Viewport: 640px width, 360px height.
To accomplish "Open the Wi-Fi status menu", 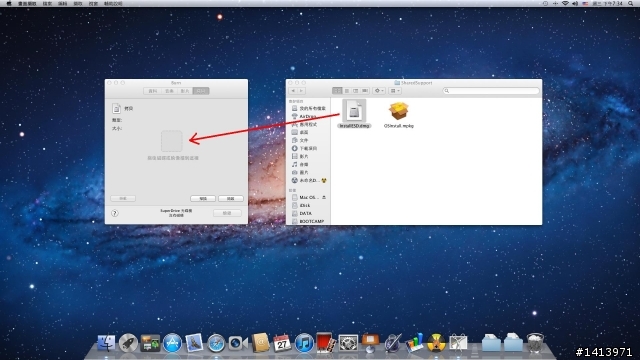I will coord(565,3).
